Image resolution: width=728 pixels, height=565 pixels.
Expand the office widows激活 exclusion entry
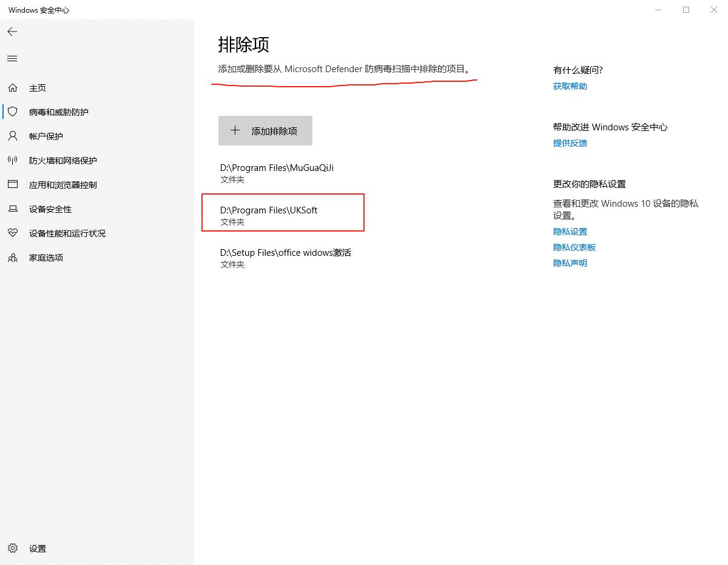click(x=285, y=258)
